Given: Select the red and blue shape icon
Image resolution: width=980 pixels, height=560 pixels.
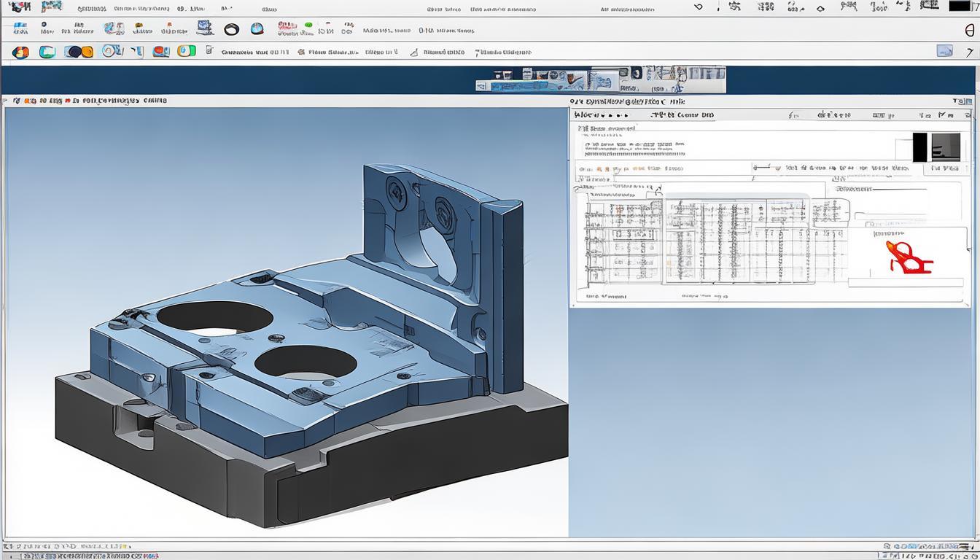Looking at the screenshot, I should (161, 52).
